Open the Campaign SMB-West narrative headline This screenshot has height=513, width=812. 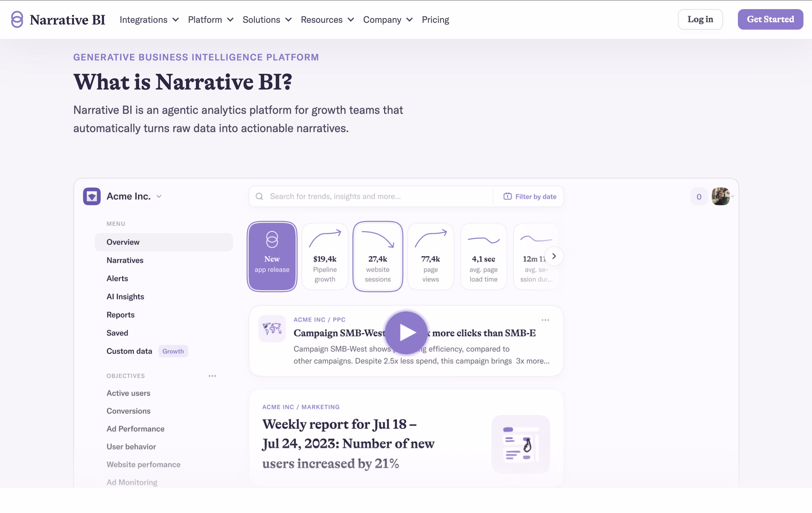click(415, 333)
